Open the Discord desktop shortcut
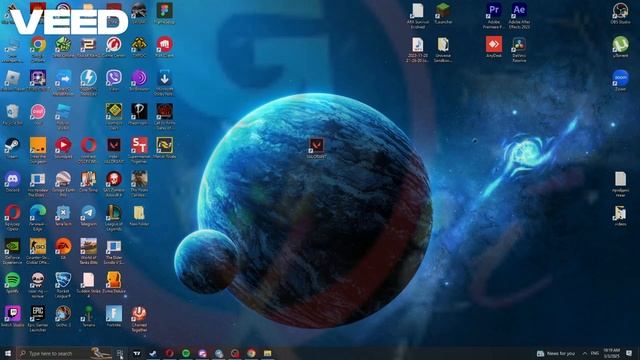640x360 pixels. (x=12, y=179)
